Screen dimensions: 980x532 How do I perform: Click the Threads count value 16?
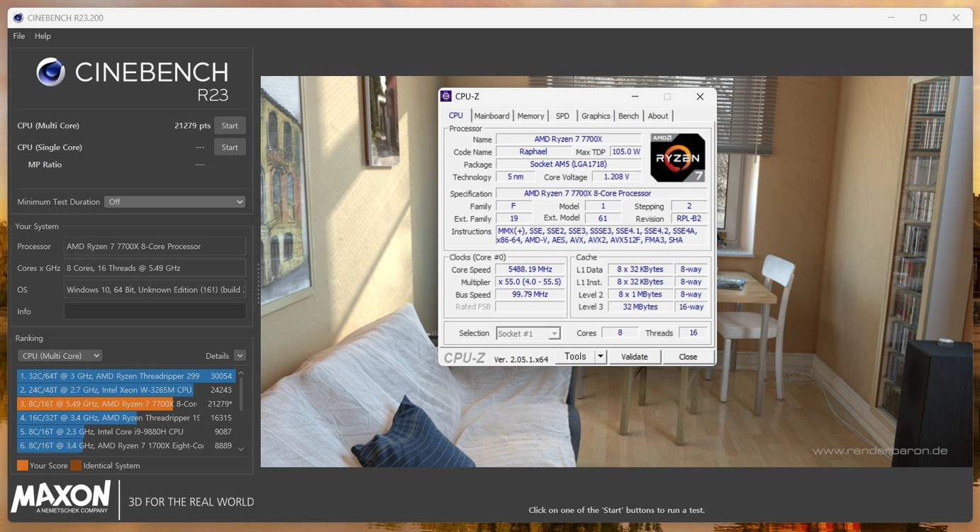point(694,333)
